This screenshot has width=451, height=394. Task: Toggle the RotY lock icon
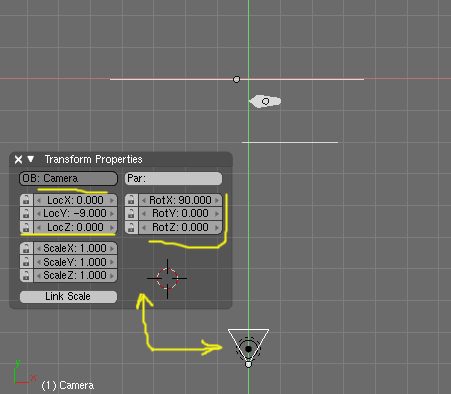click(x=131, y=213)
